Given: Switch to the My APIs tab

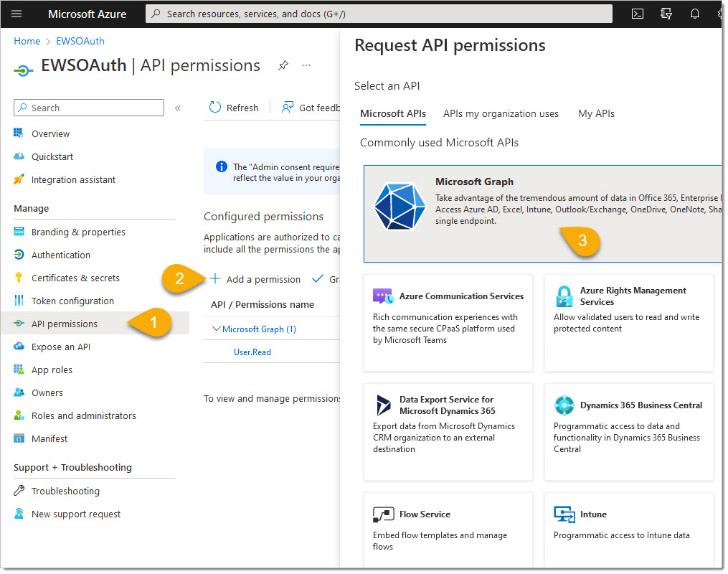Looking at the screenshot, I should pos(597,114).
